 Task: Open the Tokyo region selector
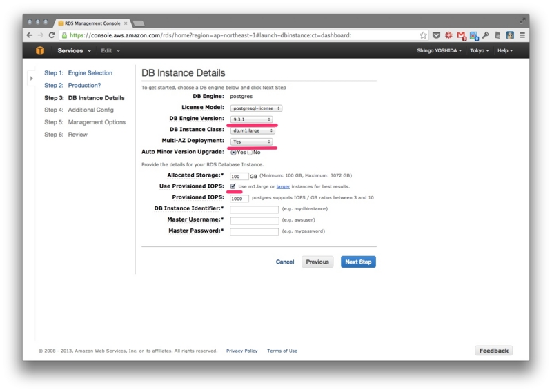tap(479, 50)
